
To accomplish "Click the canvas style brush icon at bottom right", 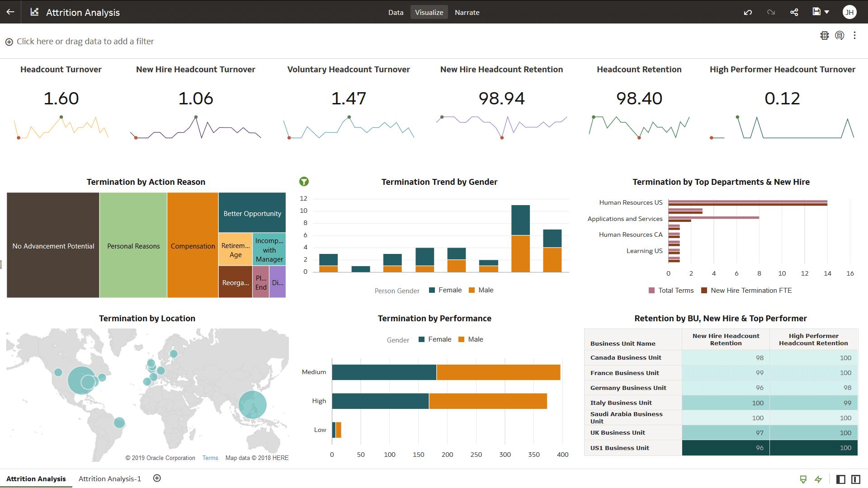I will tap(803, 479).
